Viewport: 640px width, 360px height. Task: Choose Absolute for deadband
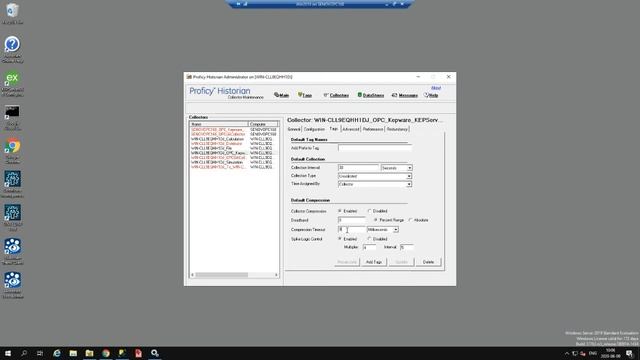click(x=410, y=220)
